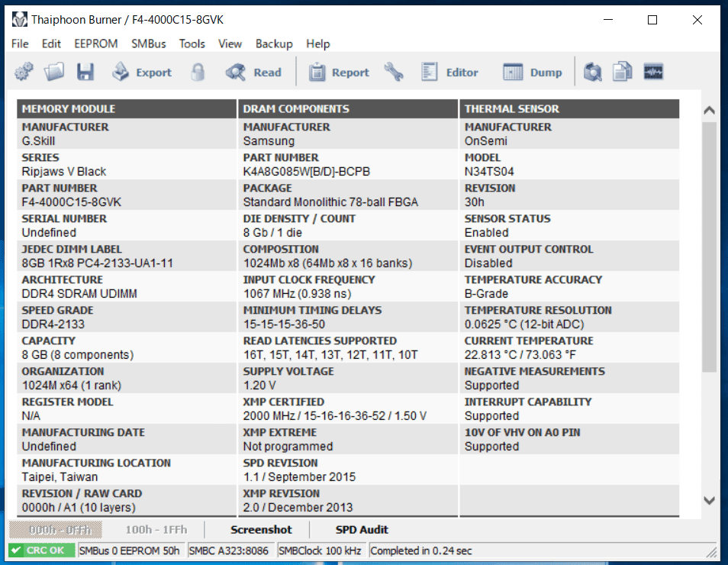Viewport: 728px width, 565px height.
Task: Click SMBC A323:8086 status entry
Action: pos(229,550)
